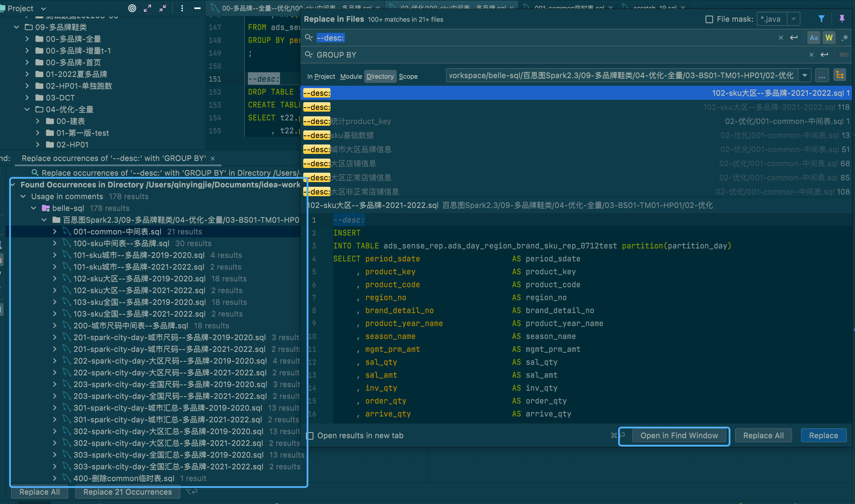Click Open in Find Window button
Viewport: 855px width, 504px height.
pyautogui.click(x=679, y=435)
